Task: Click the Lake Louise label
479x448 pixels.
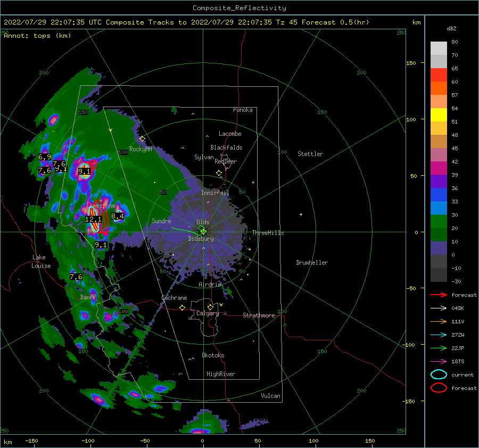Action: pyautogui.click(x=41, y=262)
